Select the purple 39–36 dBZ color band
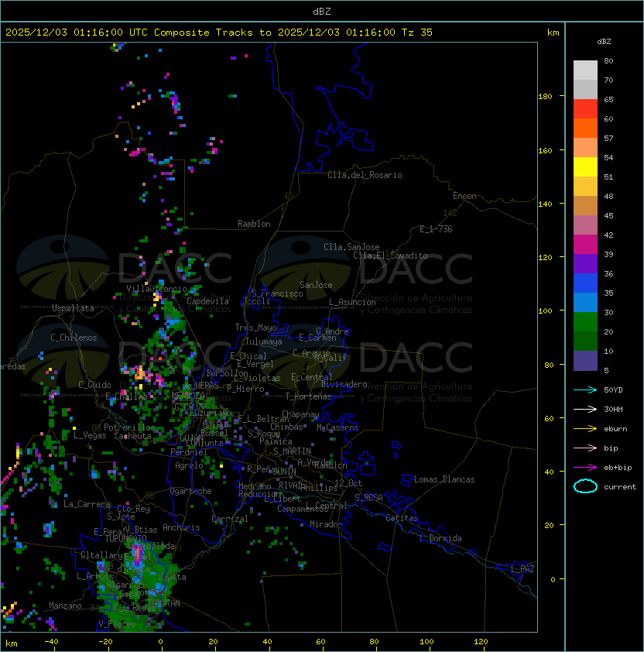The image size is (644, 652). [x=585, y=263]
